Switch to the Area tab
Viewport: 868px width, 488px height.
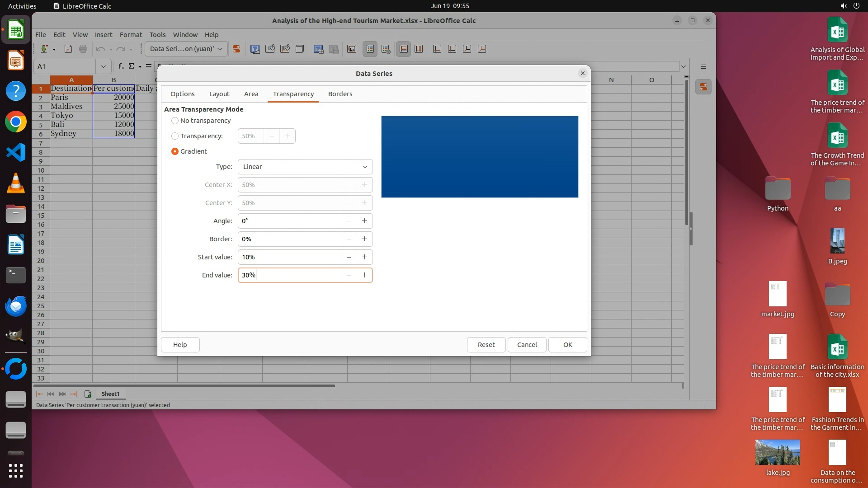[x=251, y=94]
